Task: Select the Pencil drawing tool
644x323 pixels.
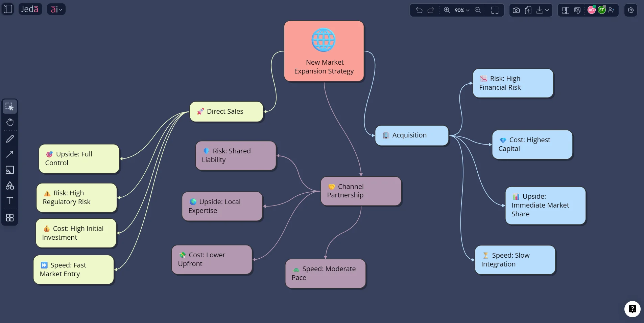Action: (10, 139)
